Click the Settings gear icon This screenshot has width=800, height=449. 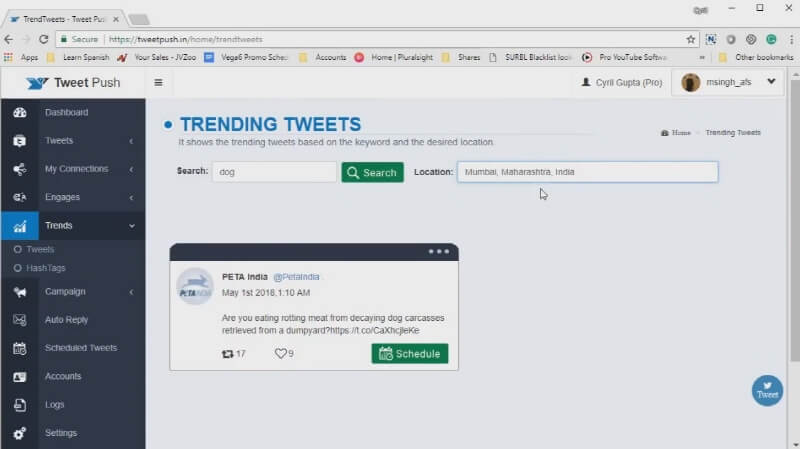pyautogui.click(x=20, y=433)
